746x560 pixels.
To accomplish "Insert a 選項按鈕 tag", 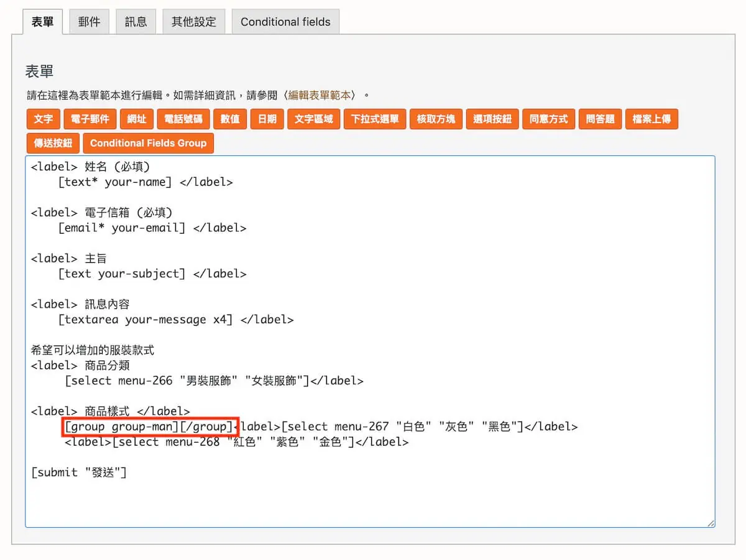I will (x=492, y=119).
